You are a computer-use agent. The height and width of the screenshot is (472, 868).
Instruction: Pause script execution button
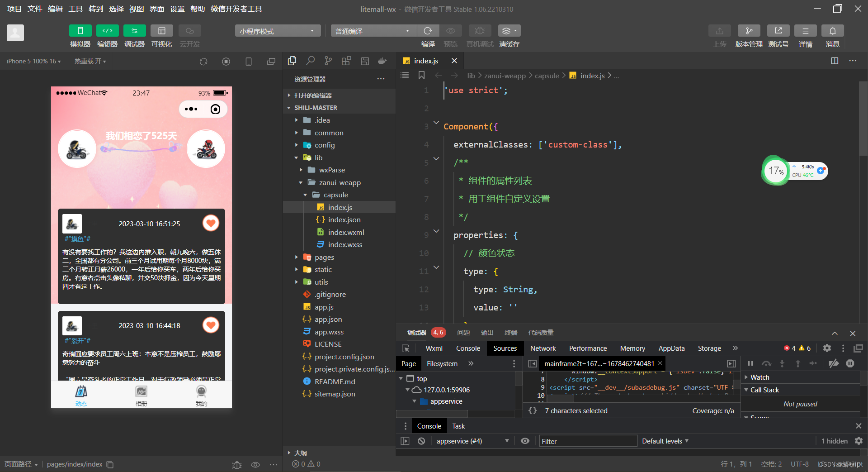[x=750, y=363]
